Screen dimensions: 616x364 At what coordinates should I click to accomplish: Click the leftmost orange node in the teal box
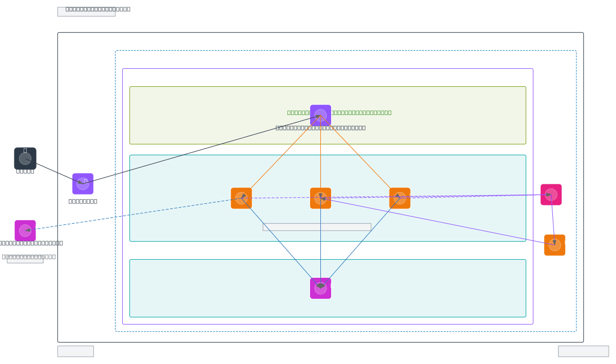coord(241,198)
